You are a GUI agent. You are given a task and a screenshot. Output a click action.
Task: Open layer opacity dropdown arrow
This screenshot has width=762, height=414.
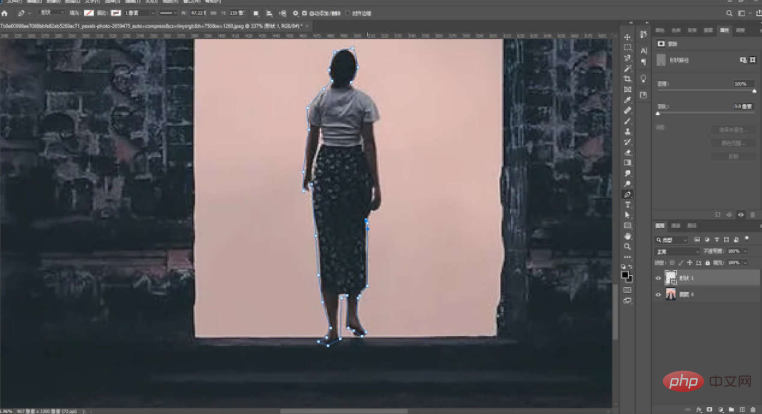coord(745,251)
